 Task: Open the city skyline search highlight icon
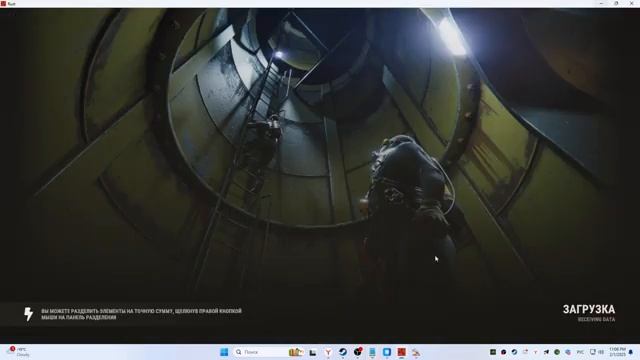pyautogui.click(x=296, y=352)
